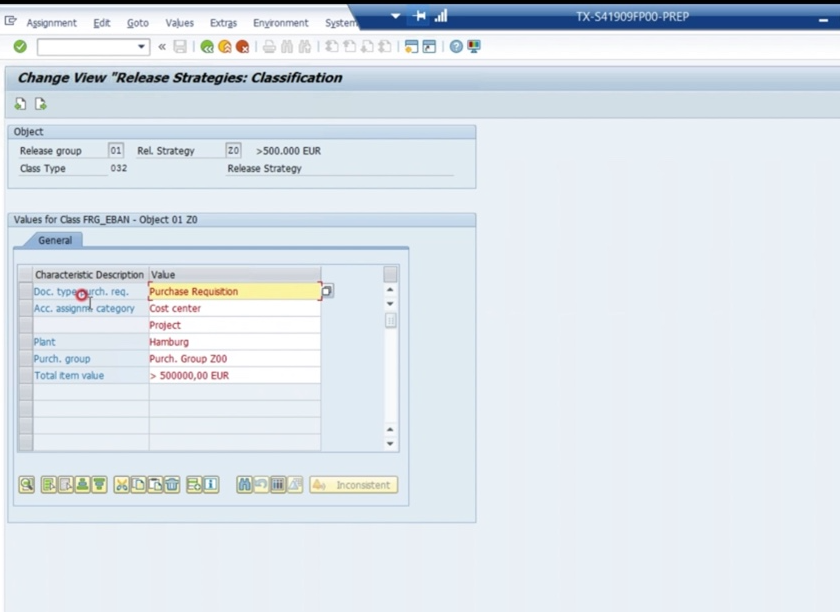Click the binoculars Find icon below the table
The width and height of the screenshot is (840, 612).
click(x=244, y=485)
